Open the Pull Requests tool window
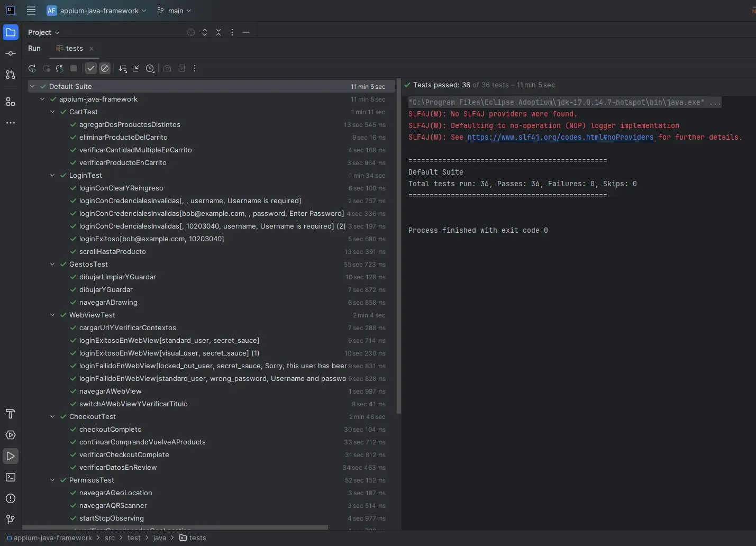Viewport: 756px width, 546px height. tap(11, 75)
